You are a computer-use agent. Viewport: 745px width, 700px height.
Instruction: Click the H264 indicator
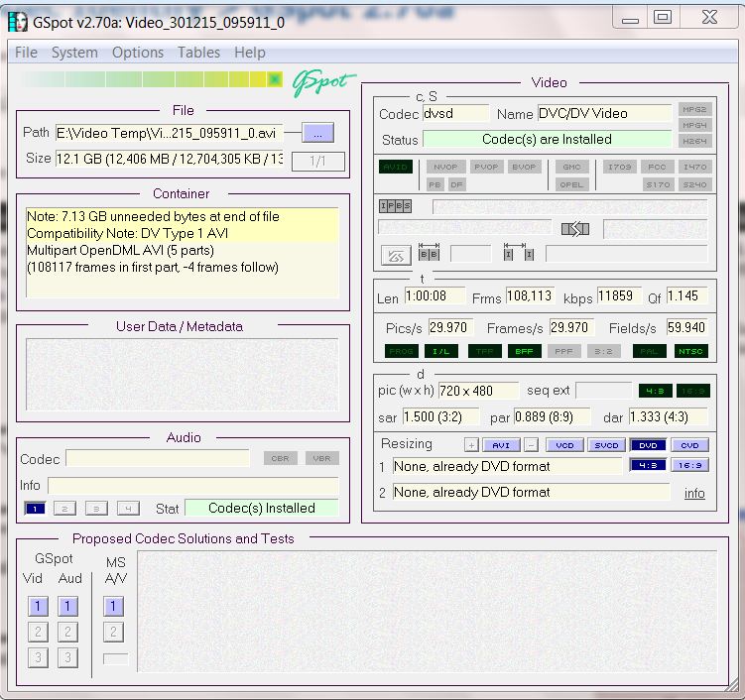pyautogui.click(x=694, y=141)
